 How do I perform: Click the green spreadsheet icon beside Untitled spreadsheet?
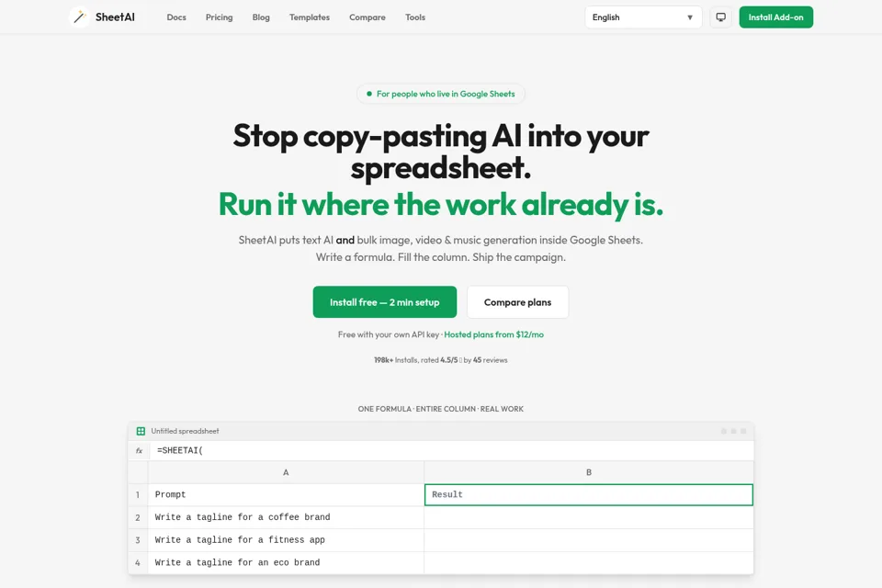[x=141, y=431]
